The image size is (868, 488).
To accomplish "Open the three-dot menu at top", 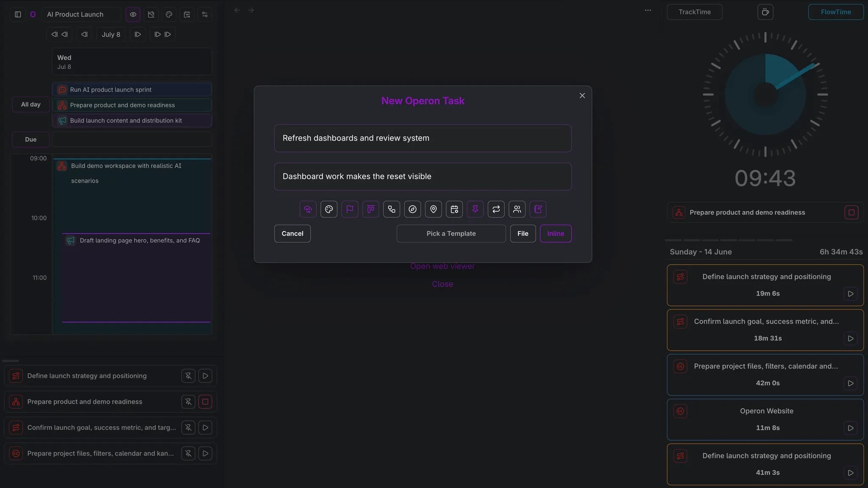I will 648,10.
